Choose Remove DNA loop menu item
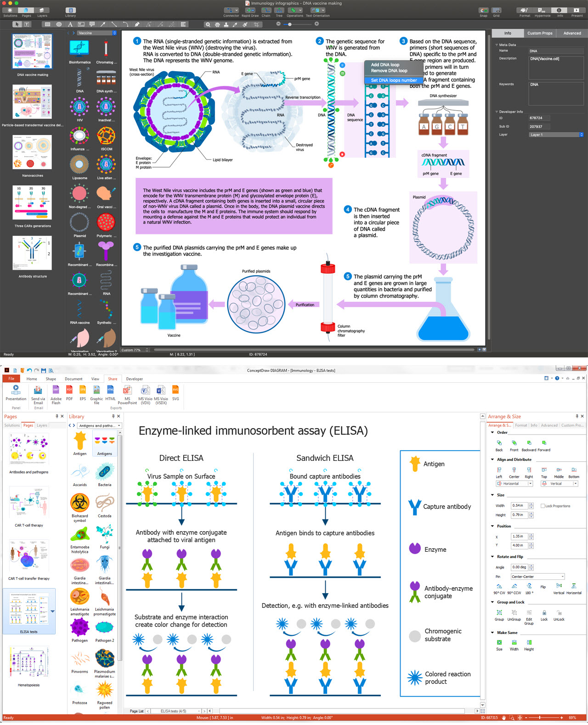Screen dimensions: 588x725 389,71
